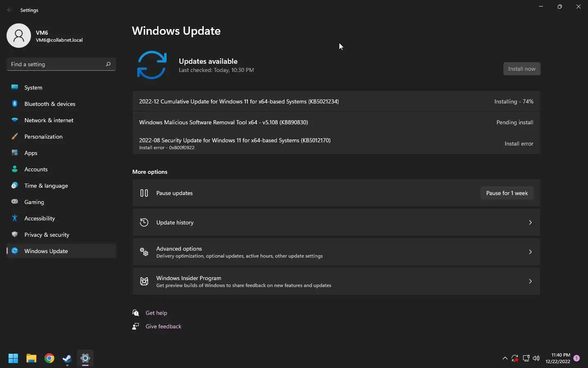Screen dimensions: 588x368
Task: Click the Personalization paintbrush icon
Action: [15, 137]
